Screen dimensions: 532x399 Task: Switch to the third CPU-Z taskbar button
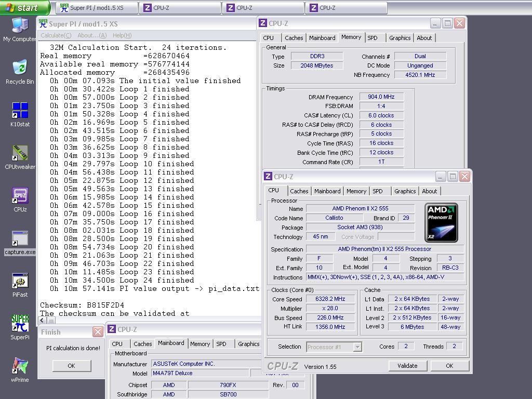coord(346,8)
